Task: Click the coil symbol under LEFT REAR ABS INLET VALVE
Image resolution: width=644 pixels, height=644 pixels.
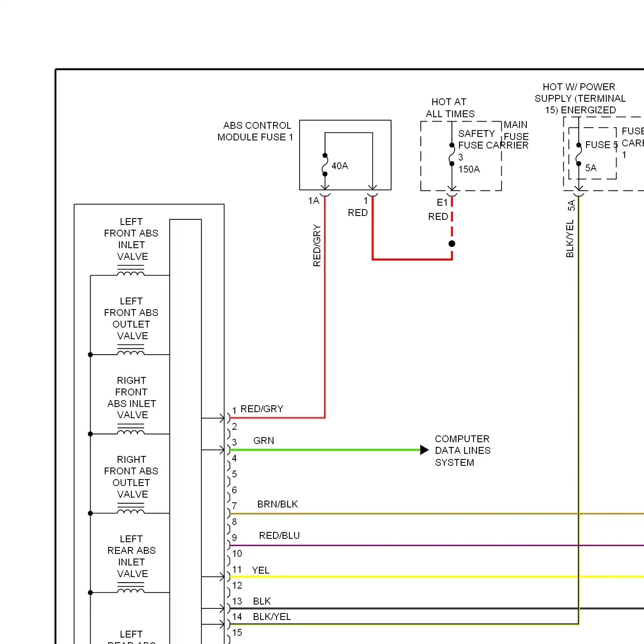Action: coord(131,588)
